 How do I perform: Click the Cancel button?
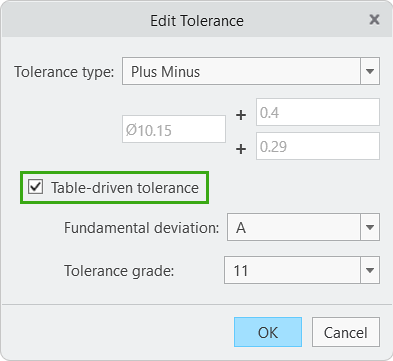coord(346,332)
